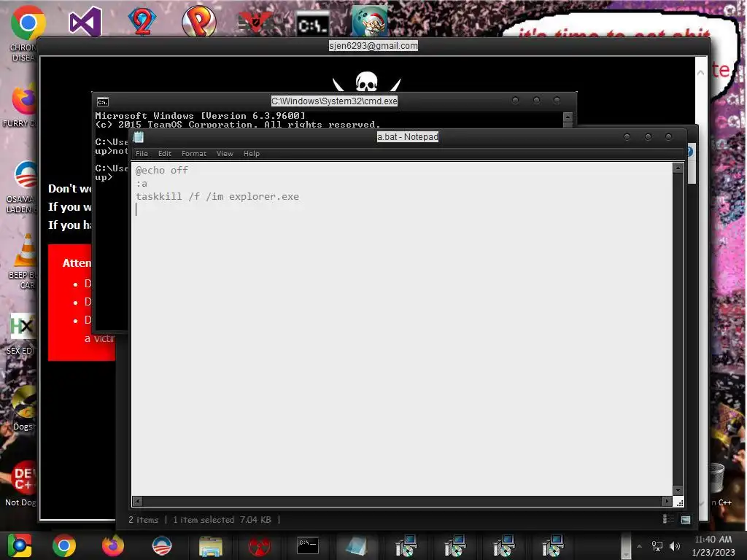Image resolution: width=747 pixels, height=560 pixels.
Task: Open Notepad Help menu
Action: coord(252,153)
